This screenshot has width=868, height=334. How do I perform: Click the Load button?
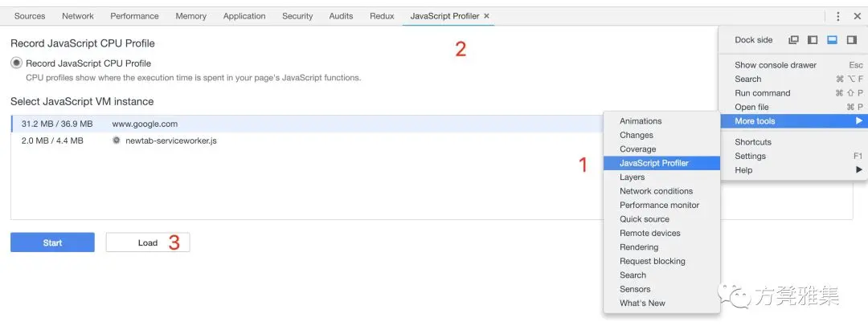click(x=148, y=242)
